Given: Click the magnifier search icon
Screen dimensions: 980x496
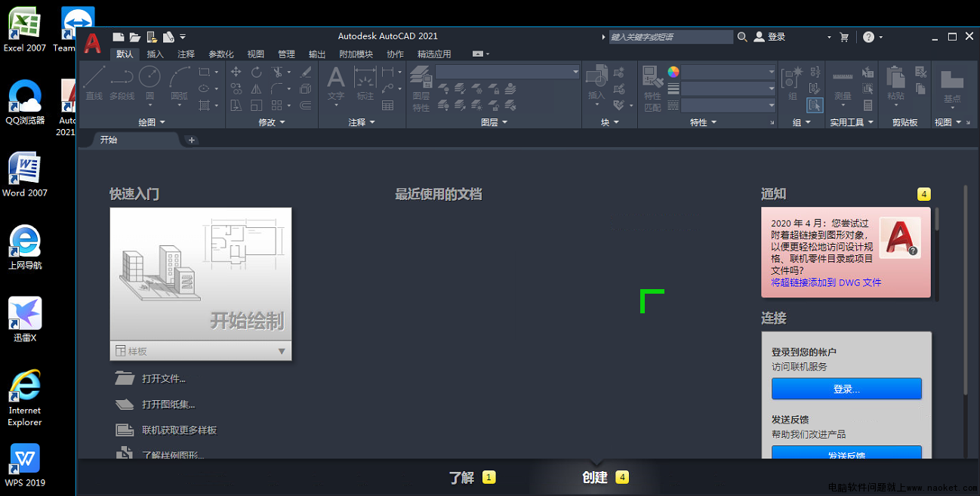Looking at the screenshot, I should 742,36.
